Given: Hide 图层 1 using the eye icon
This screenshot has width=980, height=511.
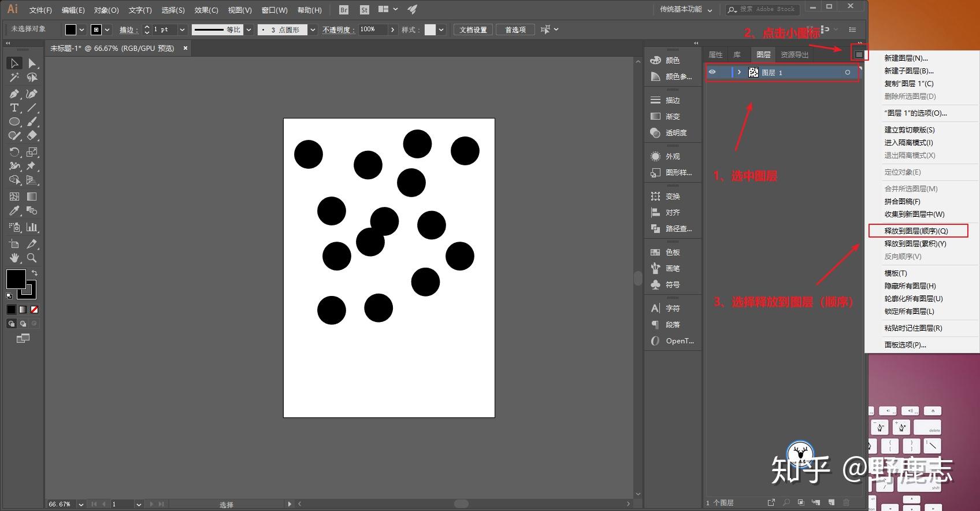Looking at the screenshot, I should click(x=712, y=72).
